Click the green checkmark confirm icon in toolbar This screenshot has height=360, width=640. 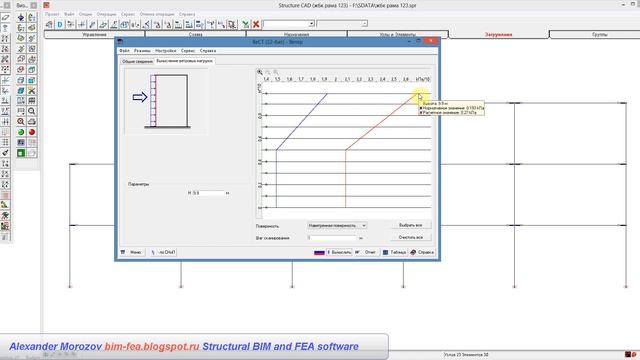(245, 24)
